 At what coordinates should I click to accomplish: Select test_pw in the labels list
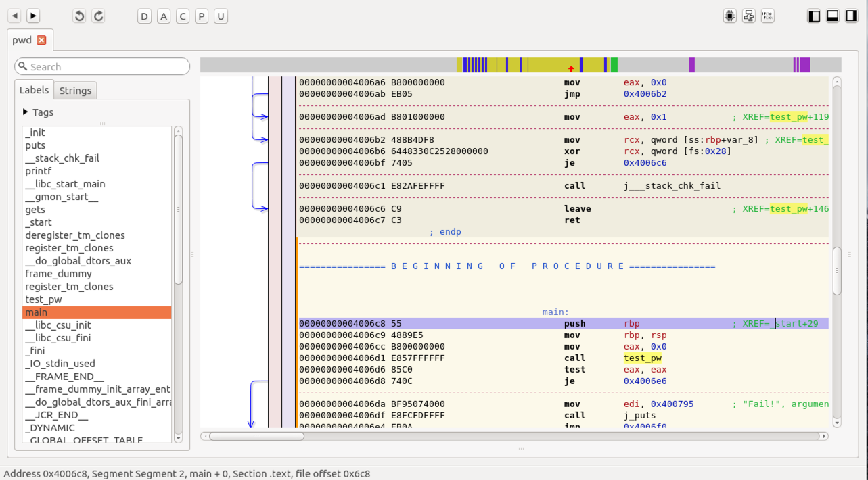pos(43,299)
